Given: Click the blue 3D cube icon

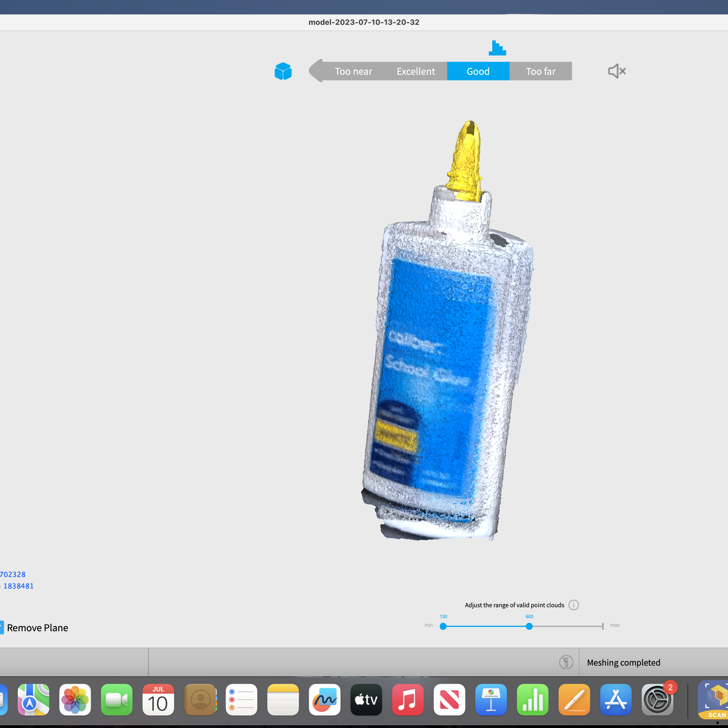Looking at the screenshot, I should [x=283, y=71].
